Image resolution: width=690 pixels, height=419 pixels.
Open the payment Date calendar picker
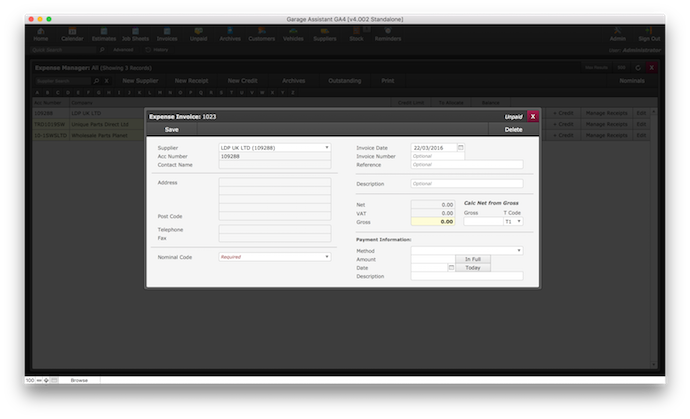(451, 267)
